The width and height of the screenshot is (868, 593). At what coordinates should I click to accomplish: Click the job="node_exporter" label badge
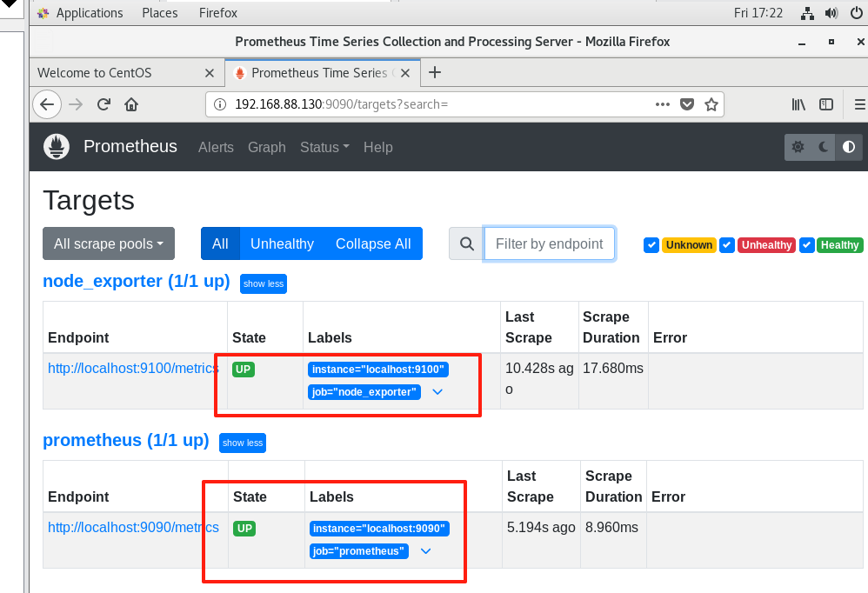[364, 392]
